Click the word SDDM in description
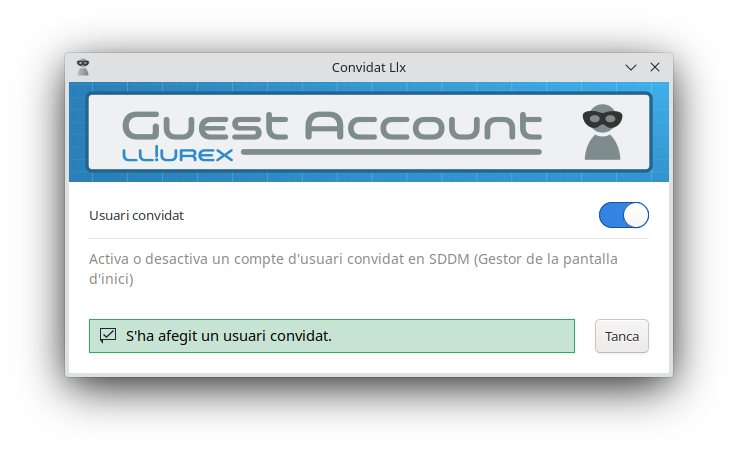738x454 pixels. point(449,259)
